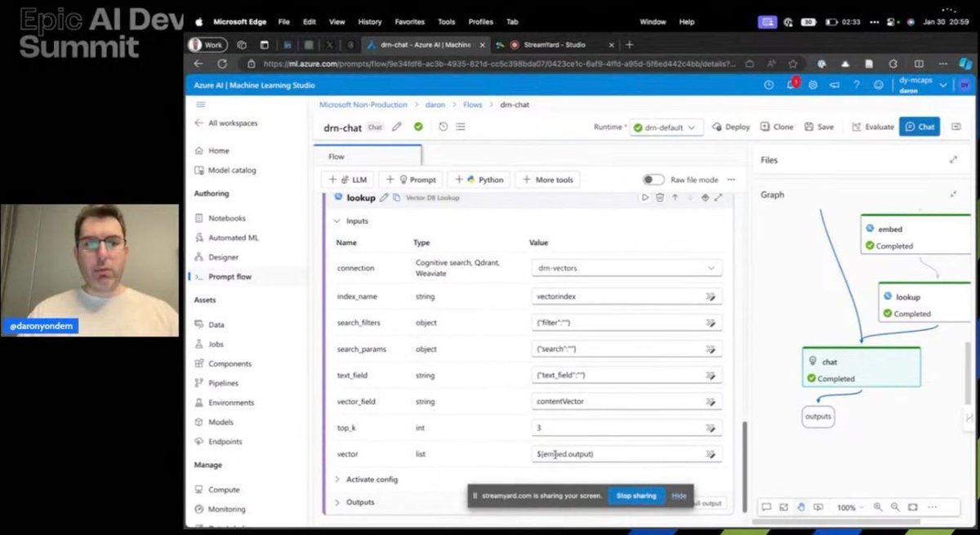
Task: Expand the Files panel
Action: [x=953, y=160]
